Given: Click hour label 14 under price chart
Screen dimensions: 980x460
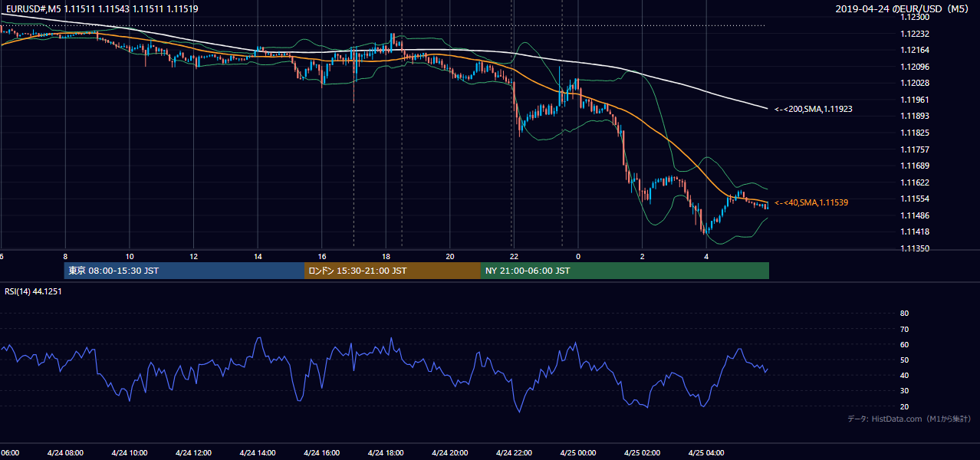Looking at the screenshot, I should 258,257.
